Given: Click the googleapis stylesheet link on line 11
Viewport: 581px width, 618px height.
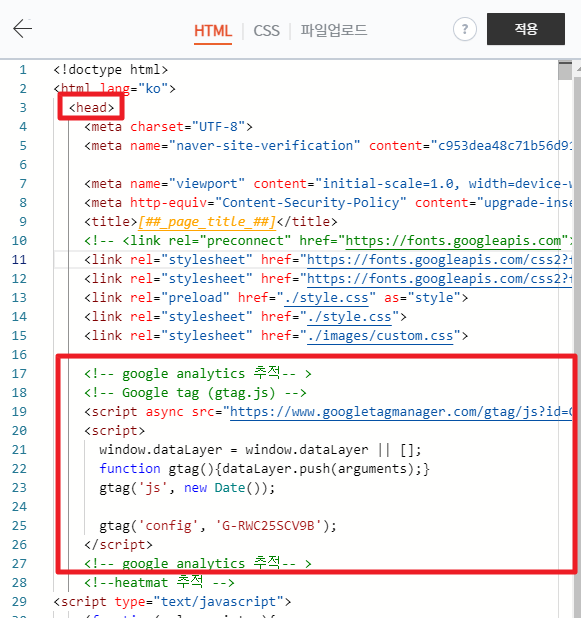Looking at the screenshot, I should [x=439, y=260].
